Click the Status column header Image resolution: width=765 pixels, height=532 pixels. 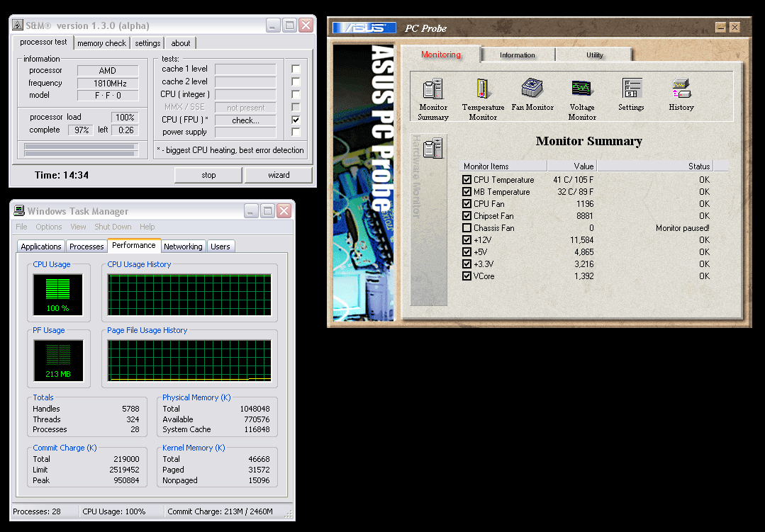coord(655,166)
